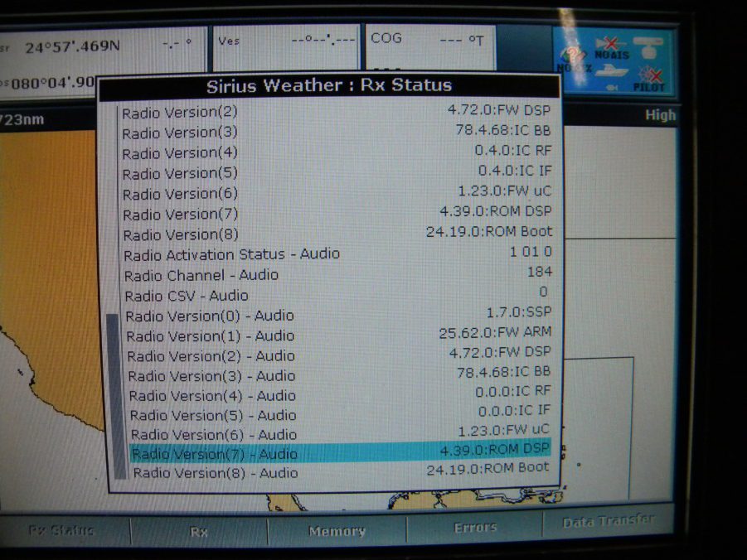Open the Memory softkey
The image size is (747, 560).
coord(337,530)
